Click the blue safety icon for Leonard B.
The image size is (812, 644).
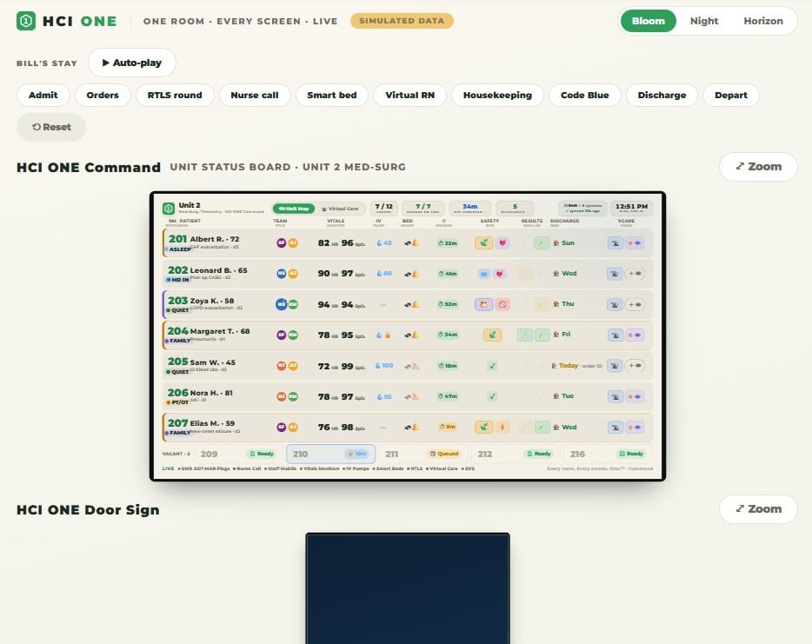pyautogui.click(x=483, y=274)
